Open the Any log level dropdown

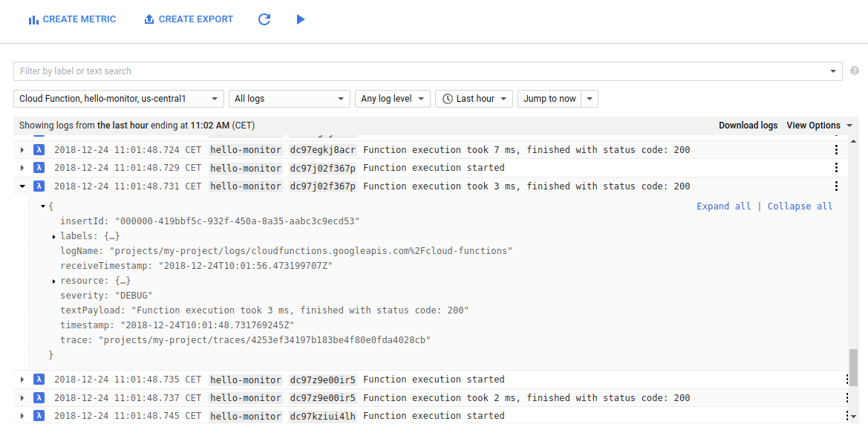pyautogui.click(x=392, y=98)
